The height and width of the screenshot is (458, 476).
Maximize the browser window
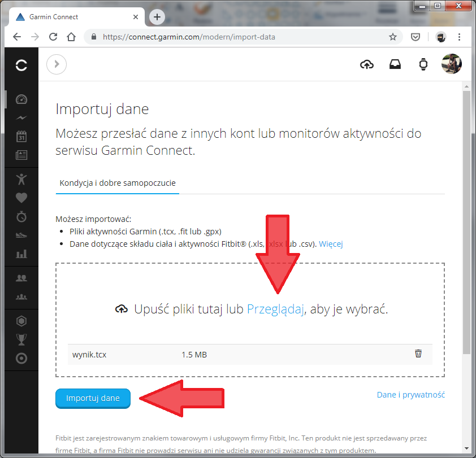[x=438, y=6]
